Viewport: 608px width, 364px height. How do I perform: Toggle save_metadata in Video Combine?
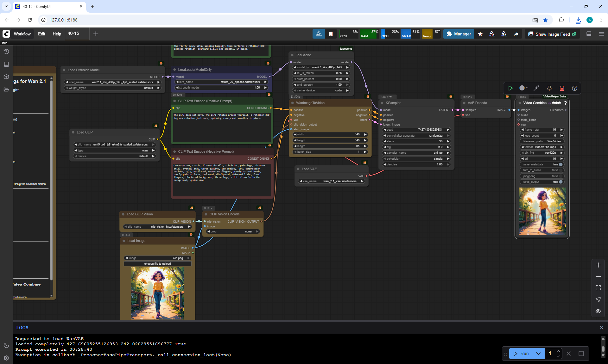[x=560, y=164]
